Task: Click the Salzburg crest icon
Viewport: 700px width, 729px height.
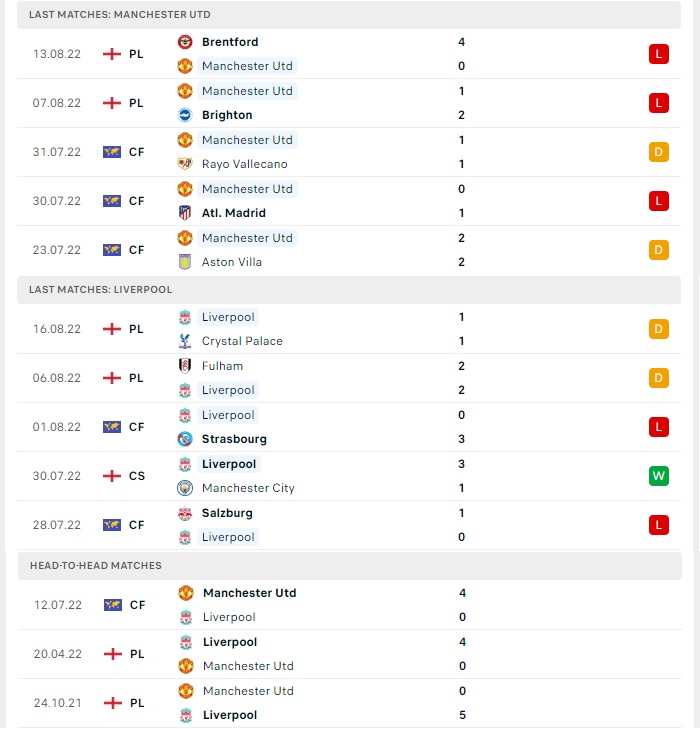Action: click(x=185, y=513)
